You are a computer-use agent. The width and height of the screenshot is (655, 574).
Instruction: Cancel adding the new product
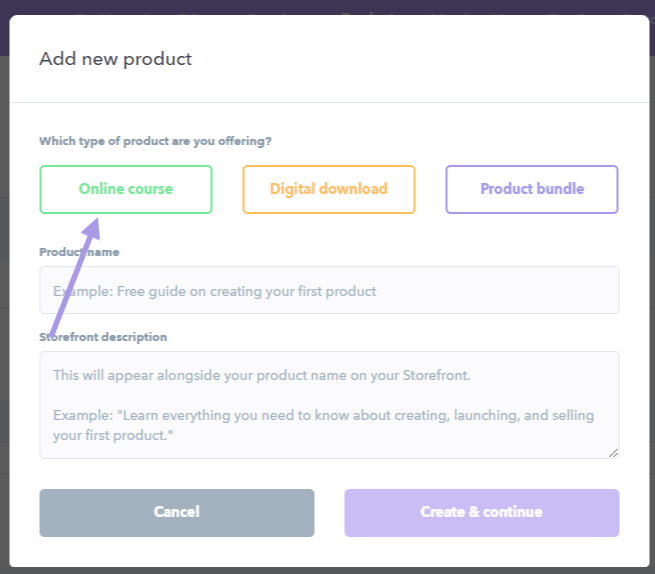177,513
